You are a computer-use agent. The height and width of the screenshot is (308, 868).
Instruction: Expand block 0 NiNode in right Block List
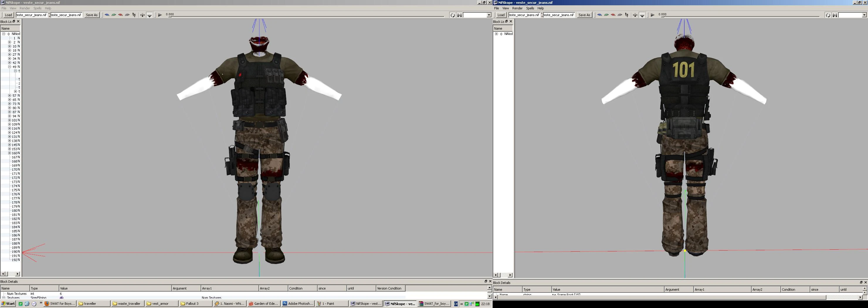coord(496,34)
